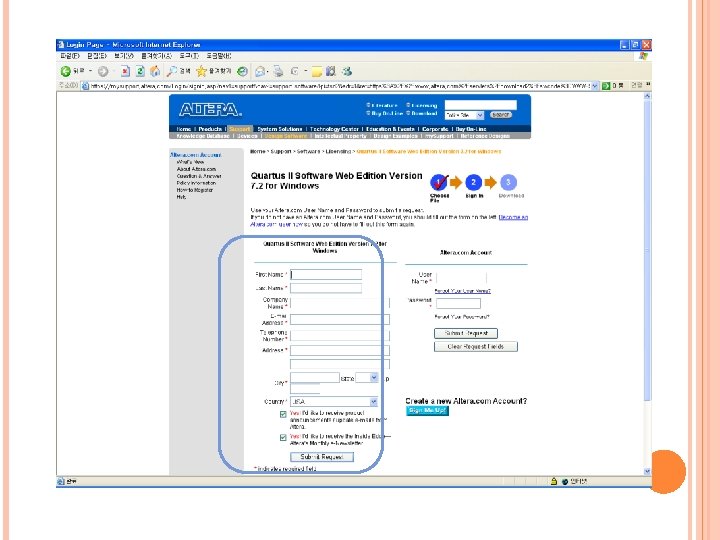Open the System Solutions navigation tab
The image size is (720, 540).
(x=280, y=129)
